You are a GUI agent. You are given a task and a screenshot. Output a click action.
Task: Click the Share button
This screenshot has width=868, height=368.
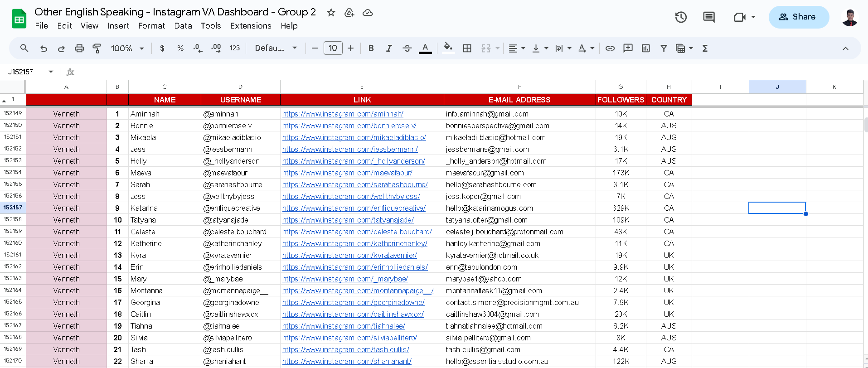(x=799, y=17)
